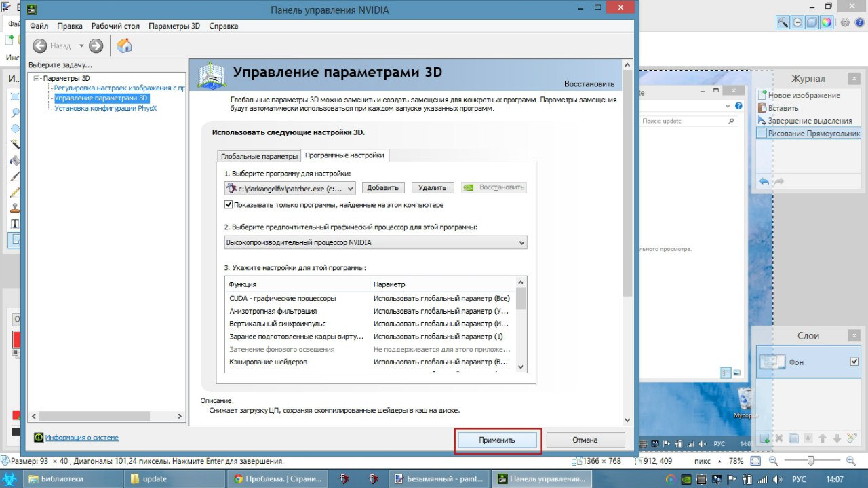Toggle the Paint.NET Colors wheel icon

pos(827,22)
